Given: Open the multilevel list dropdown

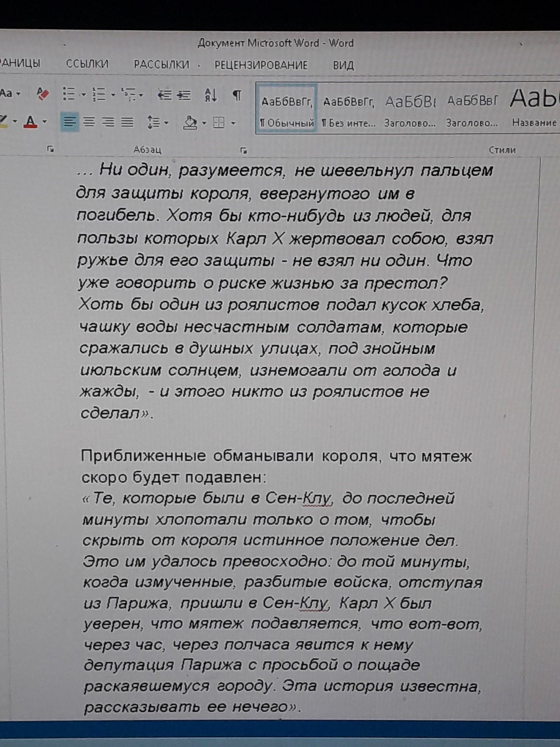Looking at the screenshot, I should tap(132, 95).
